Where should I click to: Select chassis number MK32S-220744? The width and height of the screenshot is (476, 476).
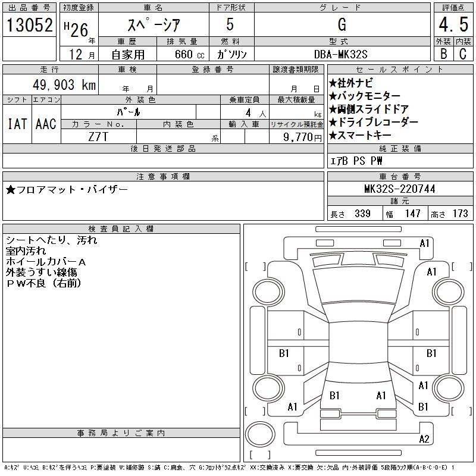(x=400, y=189)
